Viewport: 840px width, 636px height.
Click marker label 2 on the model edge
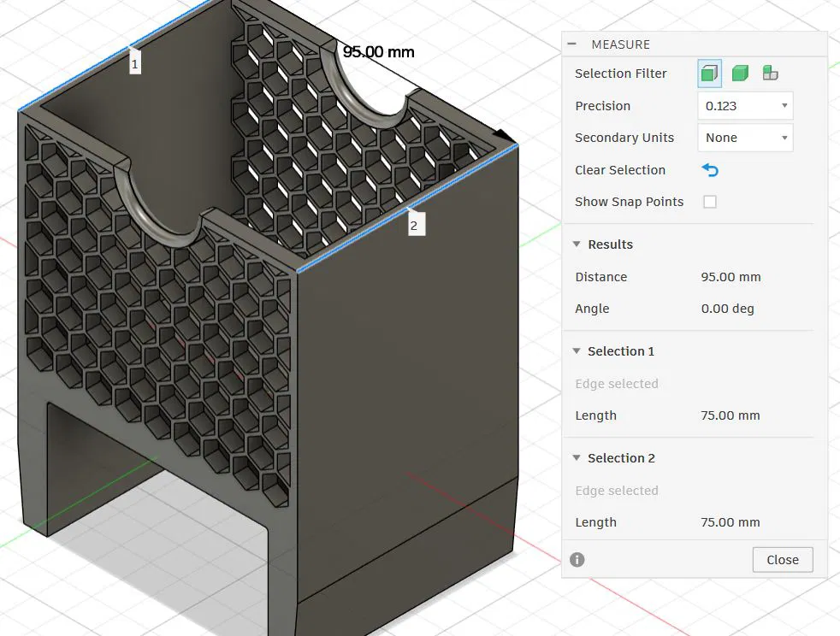415,225
